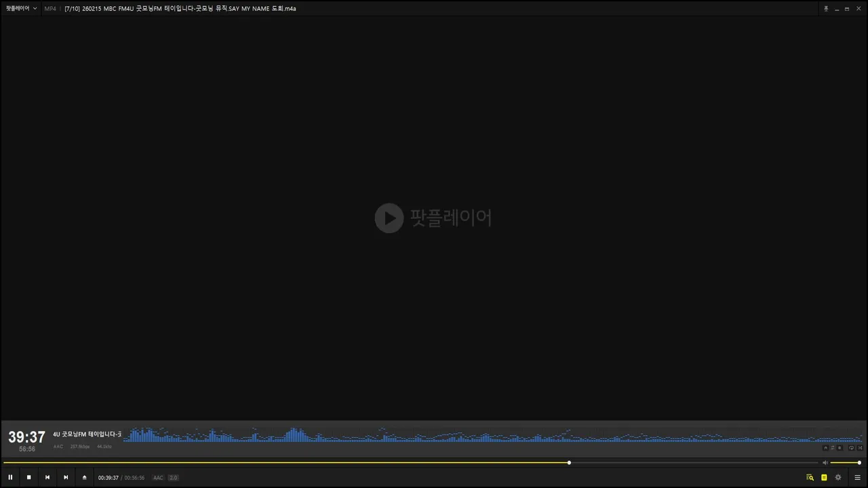Viewport: 868px width, 488px height.
Task: Stop the current track
Action: point(28,477)
